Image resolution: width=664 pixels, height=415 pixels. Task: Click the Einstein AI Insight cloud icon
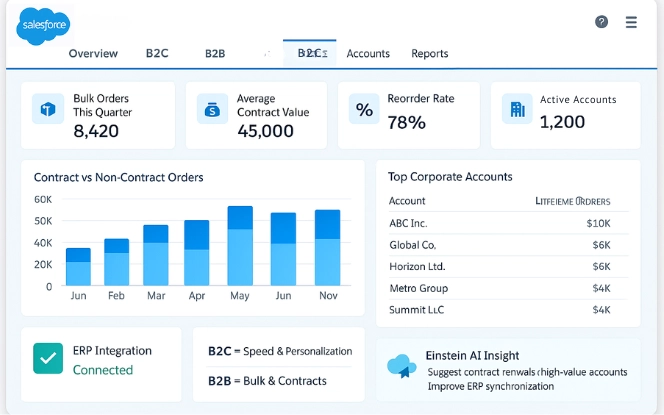coord(402,367)
